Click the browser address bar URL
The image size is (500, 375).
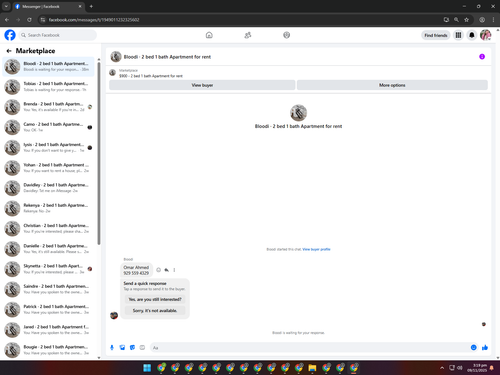tap(94, 20)
